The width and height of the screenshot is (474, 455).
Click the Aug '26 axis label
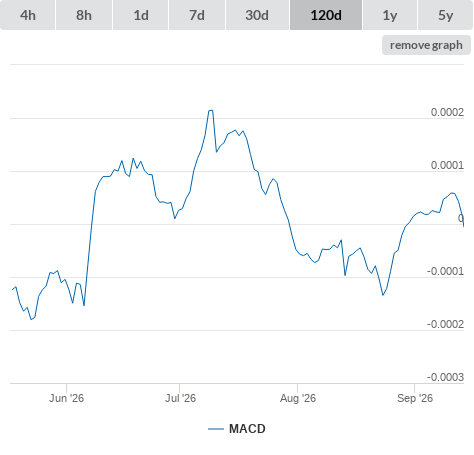pyautogui.click(x=298, y=398)
